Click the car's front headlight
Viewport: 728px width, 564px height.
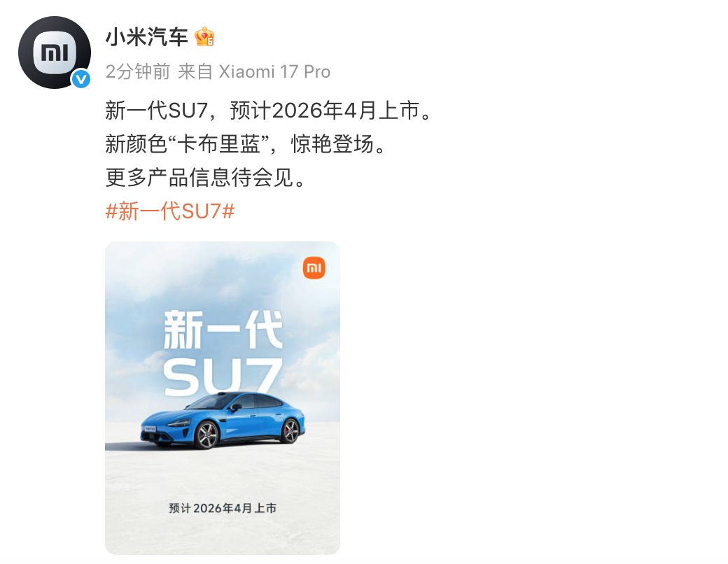[178, 423]
